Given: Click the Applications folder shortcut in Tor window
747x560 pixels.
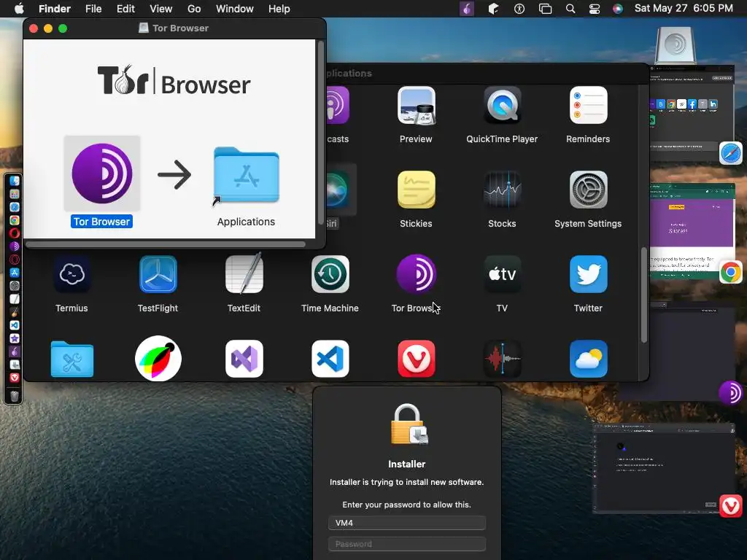Looking at the screenshot, I should point(246,176).
